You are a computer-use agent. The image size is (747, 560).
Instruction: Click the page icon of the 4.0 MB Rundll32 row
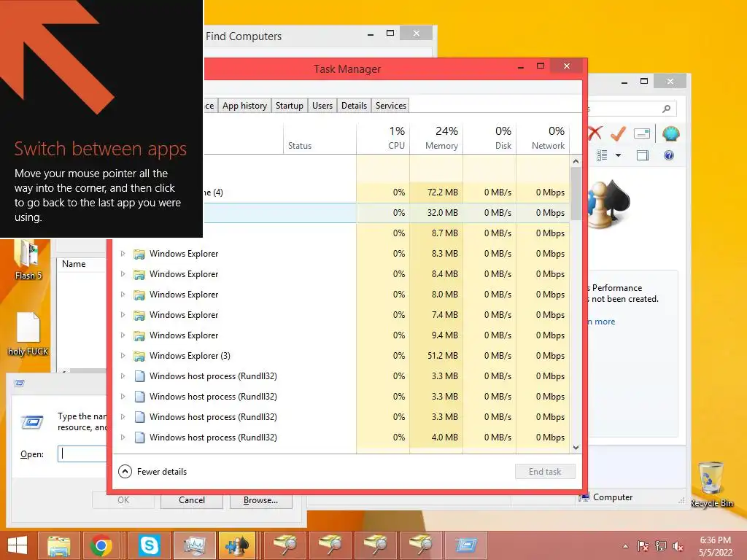click(x=139, y=437)
